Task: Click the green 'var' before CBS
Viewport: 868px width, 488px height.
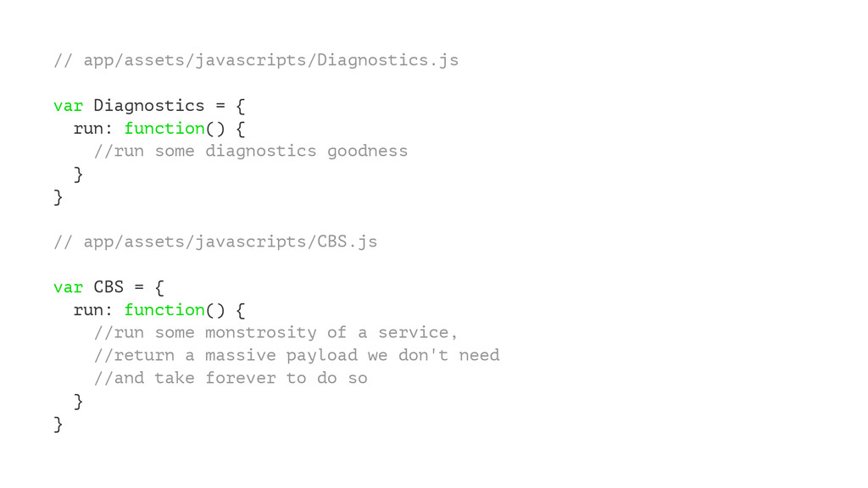Action: (x=68, y=287)
